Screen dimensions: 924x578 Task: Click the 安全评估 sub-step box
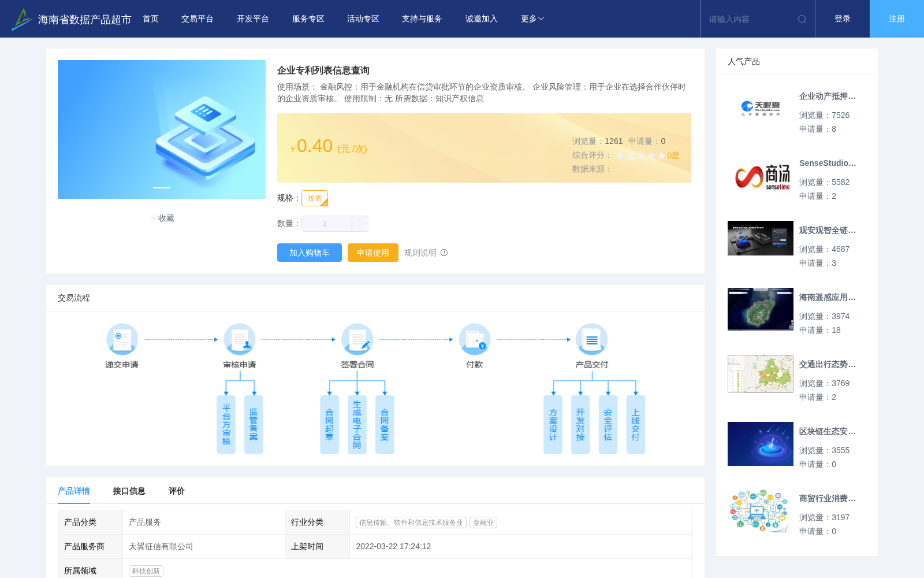tap(608, 425)
